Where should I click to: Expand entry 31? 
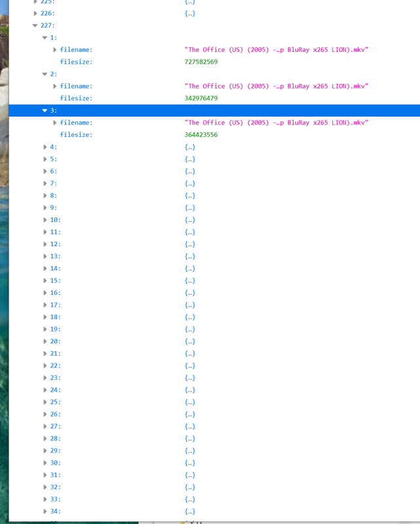click(x=45, y=475)
